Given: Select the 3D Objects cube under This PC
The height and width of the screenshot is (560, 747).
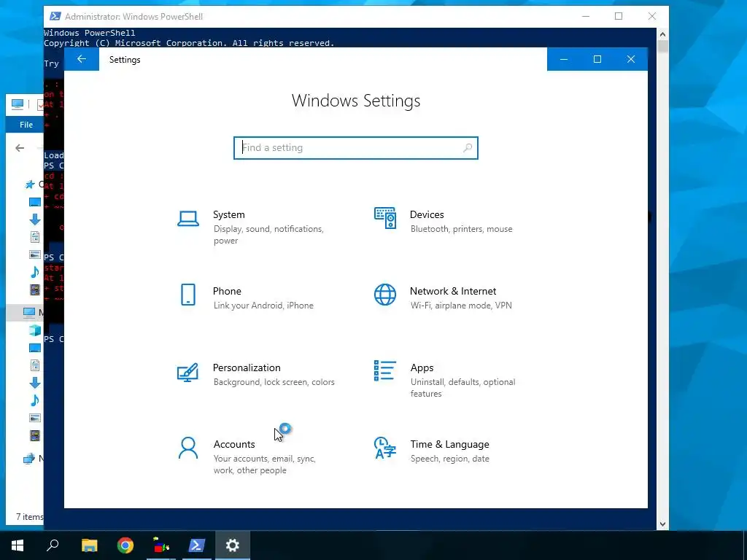Looking at the screenshot, I should point(35,330).
